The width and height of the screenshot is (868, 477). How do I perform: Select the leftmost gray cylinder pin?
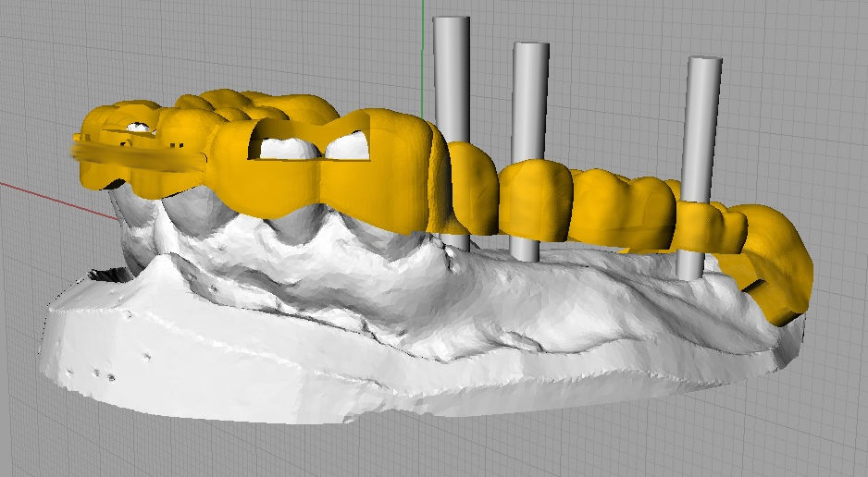tap(452, 74)
